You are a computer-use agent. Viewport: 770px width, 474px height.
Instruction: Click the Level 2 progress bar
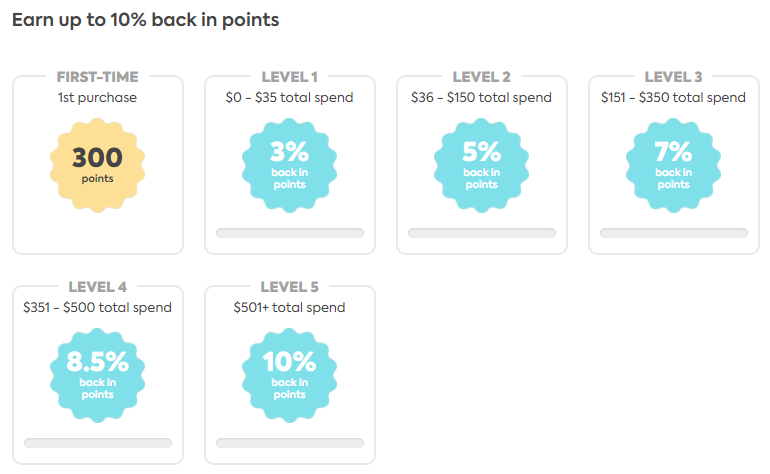click(482, 233)
